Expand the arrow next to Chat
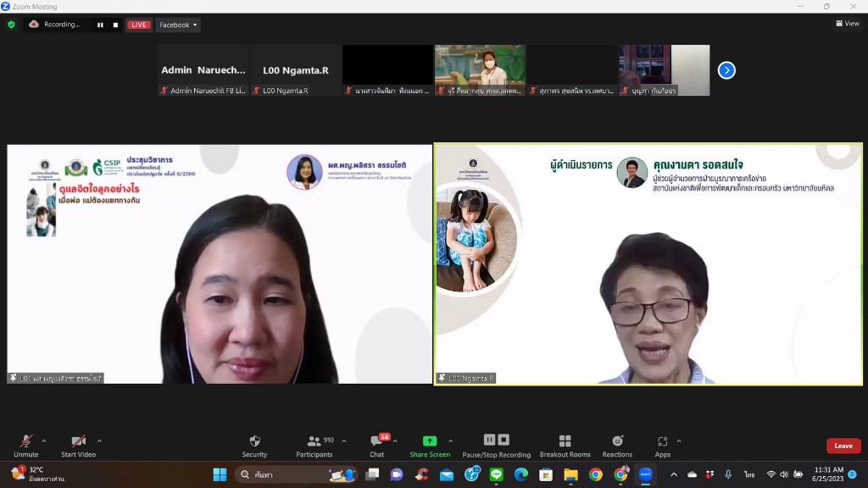 [x=395, y=441]
